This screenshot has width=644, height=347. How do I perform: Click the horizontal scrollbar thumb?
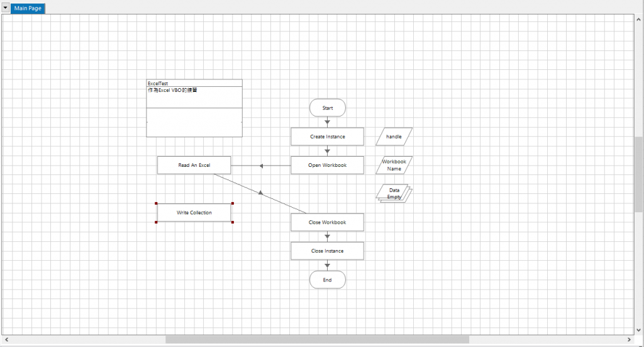coord(317,339)
